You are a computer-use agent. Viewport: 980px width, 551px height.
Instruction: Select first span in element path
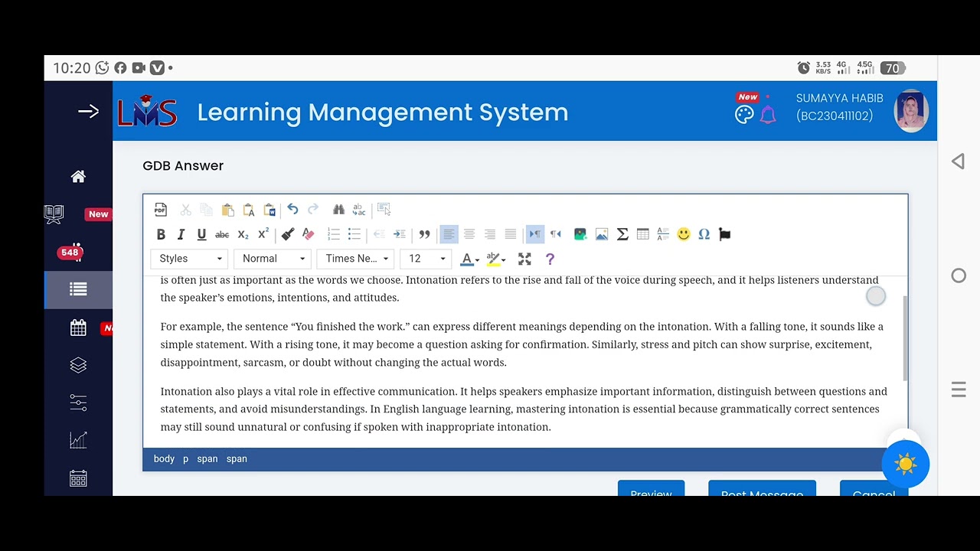(207, 459)
